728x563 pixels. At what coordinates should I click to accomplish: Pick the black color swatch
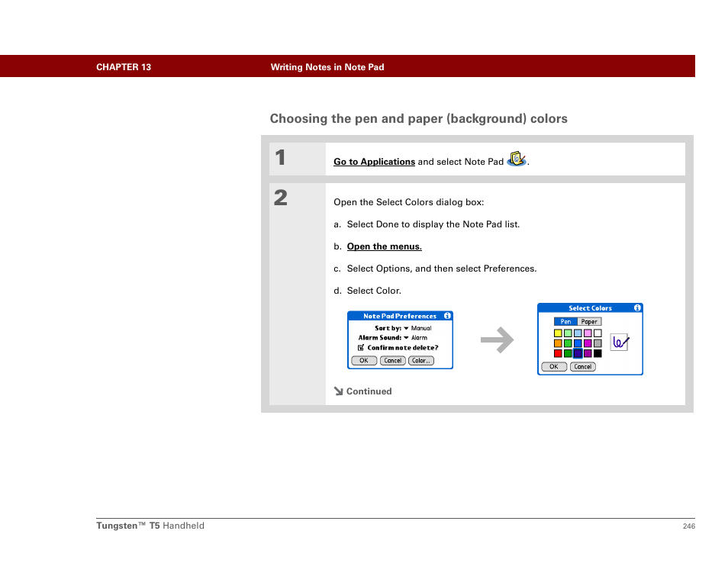click(x=598, y=354)
